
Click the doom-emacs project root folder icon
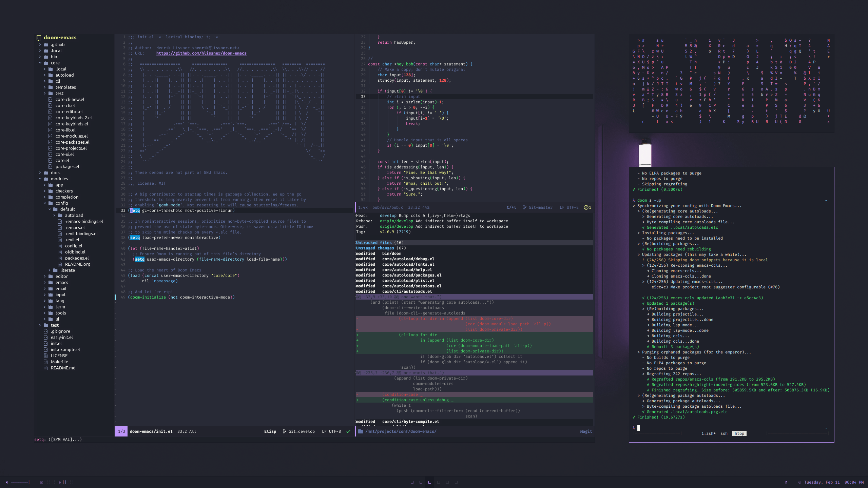pyautogui.click(x=38, y=37)
